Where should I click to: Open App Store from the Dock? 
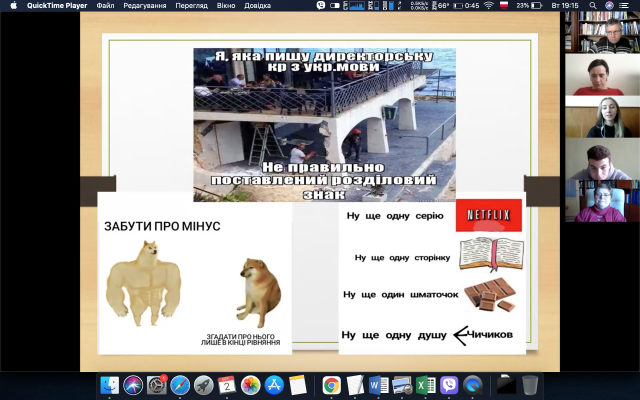point(274,385)
